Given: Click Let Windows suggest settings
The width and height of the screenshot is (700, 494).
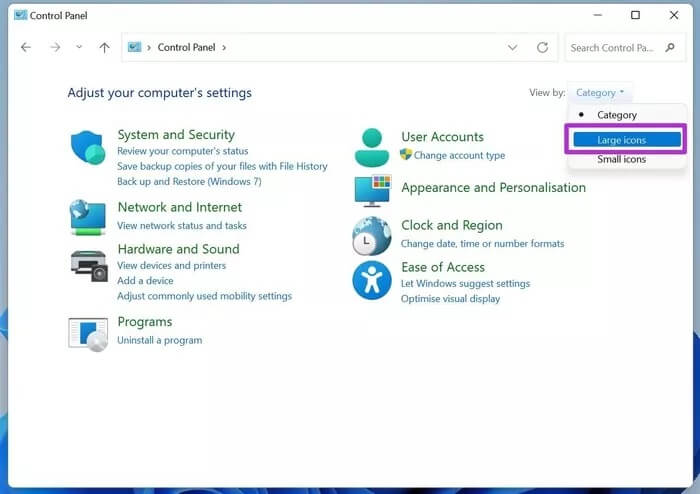Looking at the screenshot, I should 465,283.
